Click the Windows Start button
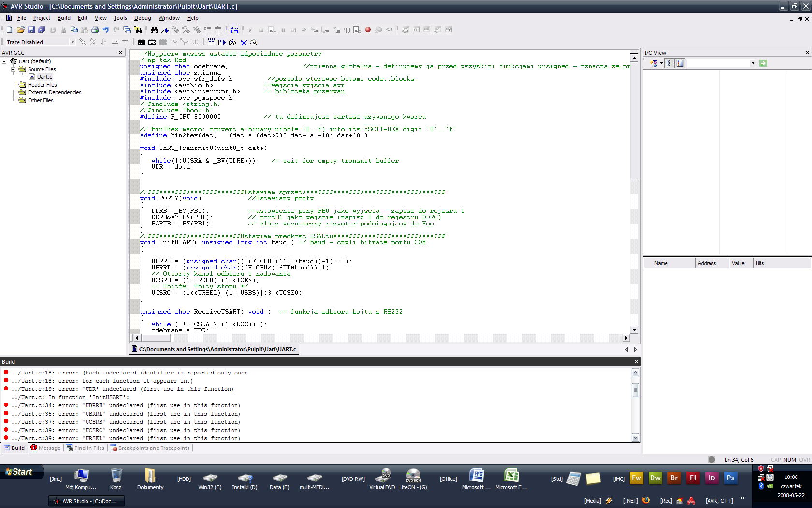812x508 pixels. pyautogui.click(x=19, y=472)
